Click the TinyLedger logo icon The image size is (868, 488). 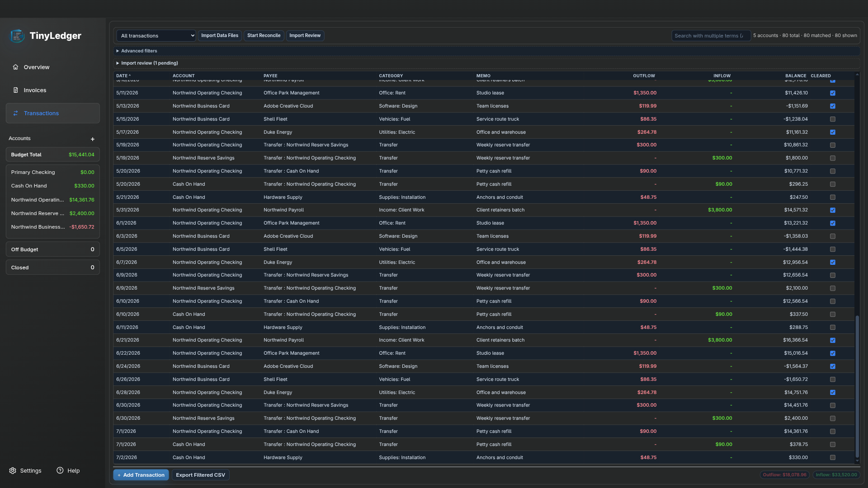(18, 36)
